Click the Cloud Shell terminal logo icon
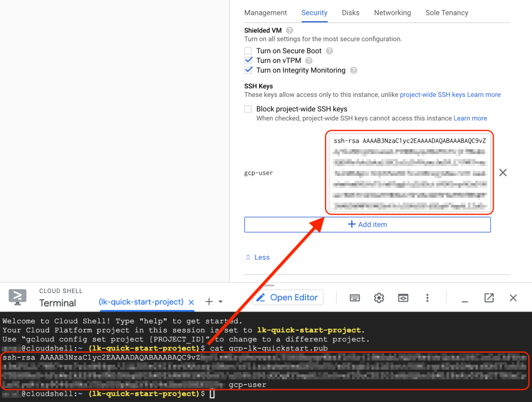 (18, 297)
